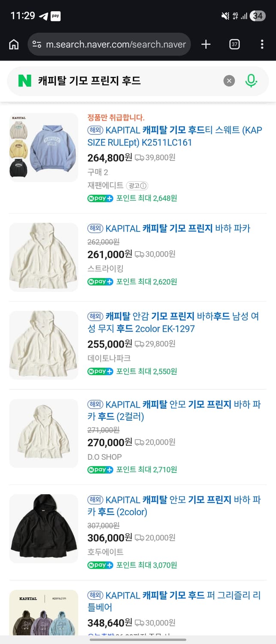Open Chrome's three-dot overflow menu
276x644 pixels.
click(x=262, y=44)
